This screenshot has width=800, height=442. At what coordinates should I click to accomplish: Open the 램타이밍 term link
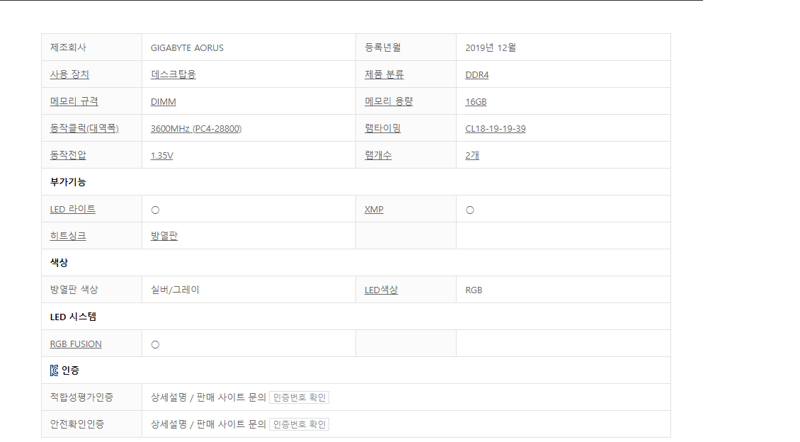(x=382, y=129)
